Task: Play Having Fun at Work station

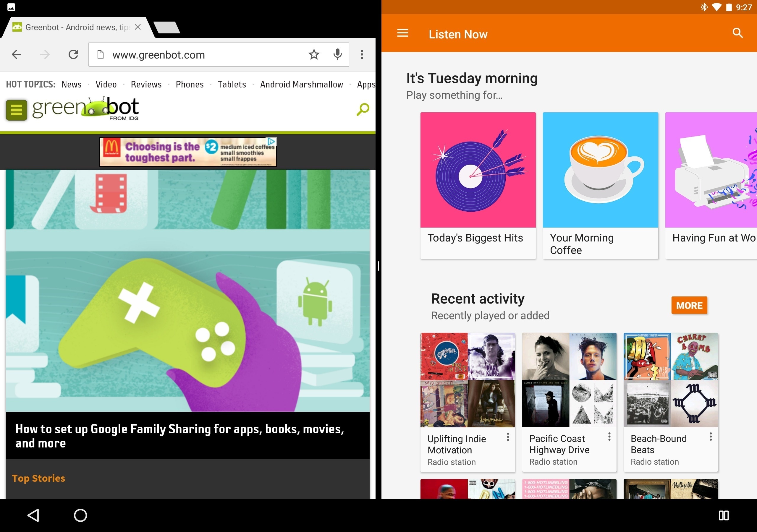Action: 711,186
